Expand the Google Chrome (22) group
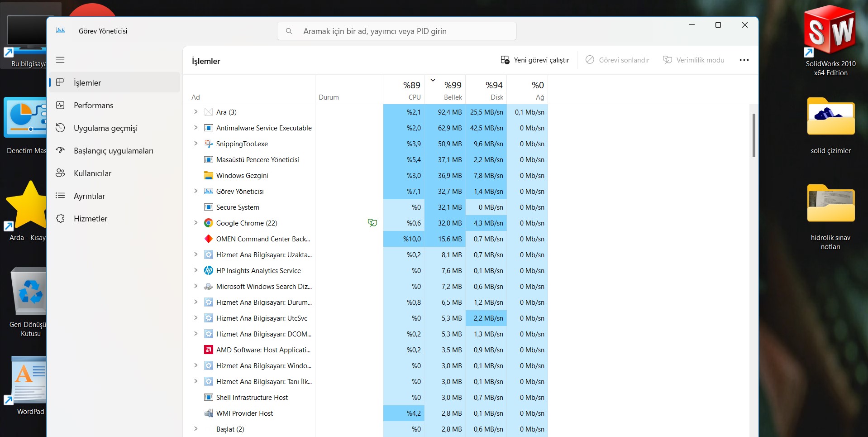868x437 pixels. pyautogui.click(x=196, y=223)
